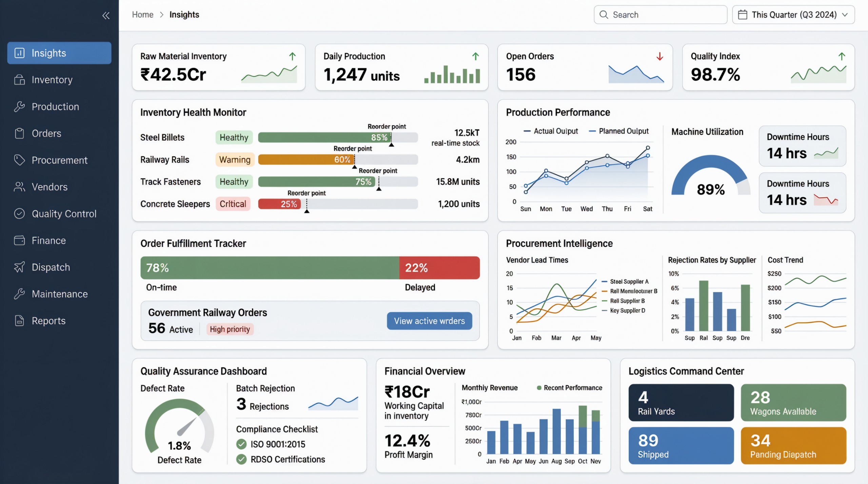Click the Concrete Sleepers 25% stock bar

point(279,204)
